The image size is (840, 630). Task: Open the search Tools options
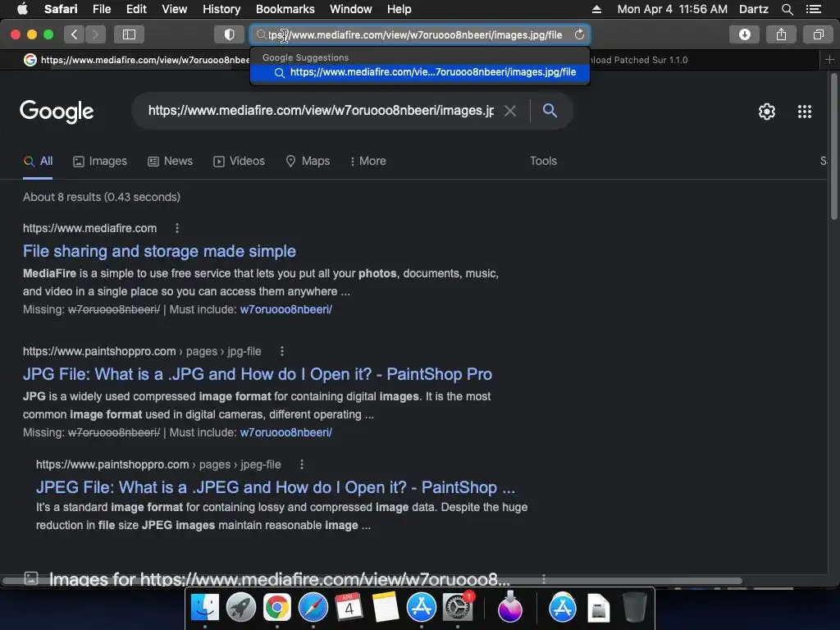point(543,162)
